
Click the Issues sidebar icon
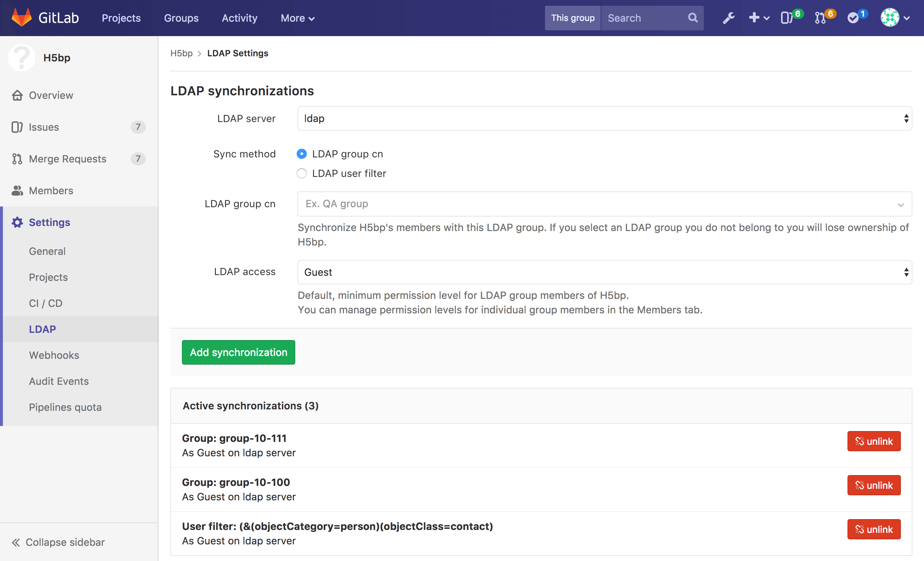[x=17, y=127]
